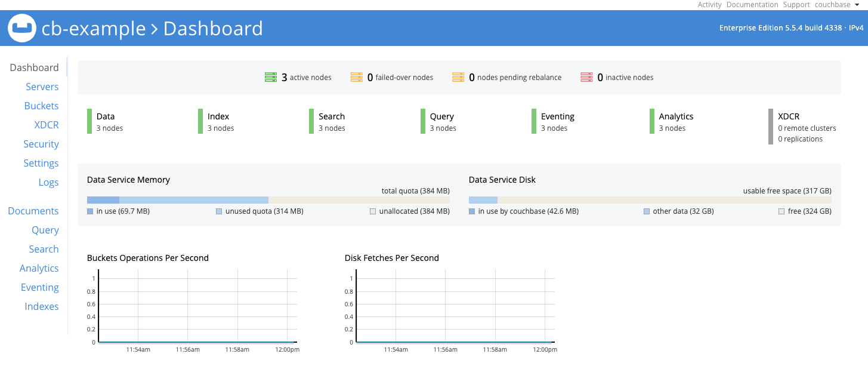View Logs from the sidebar

(48, 182)
